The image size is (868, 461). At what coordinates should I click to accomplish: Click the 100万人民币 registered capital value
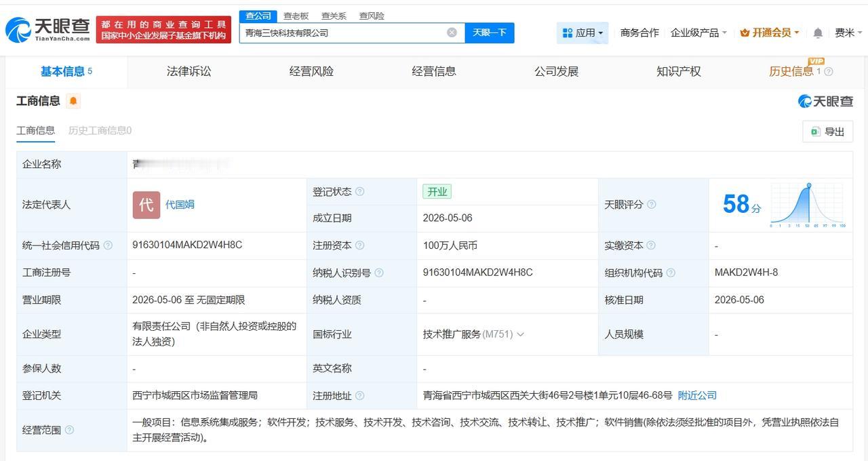tap(450, 245)
